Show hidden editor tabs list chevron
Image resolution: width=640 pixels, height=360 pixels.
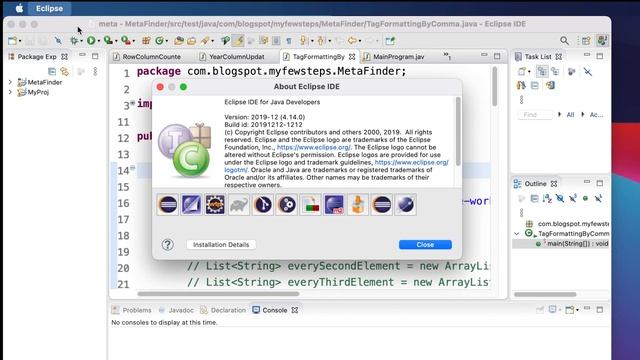(x=447, y=56)
